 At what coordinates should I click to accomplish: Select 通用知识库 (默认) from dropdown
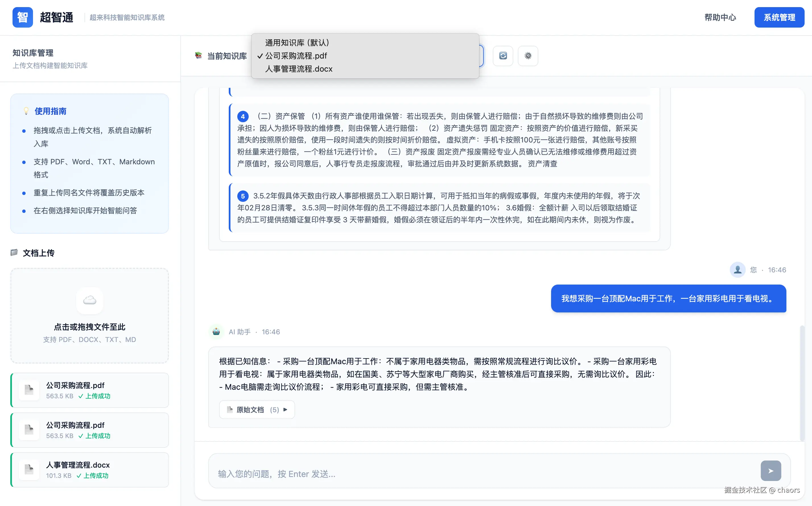point(297,43)
